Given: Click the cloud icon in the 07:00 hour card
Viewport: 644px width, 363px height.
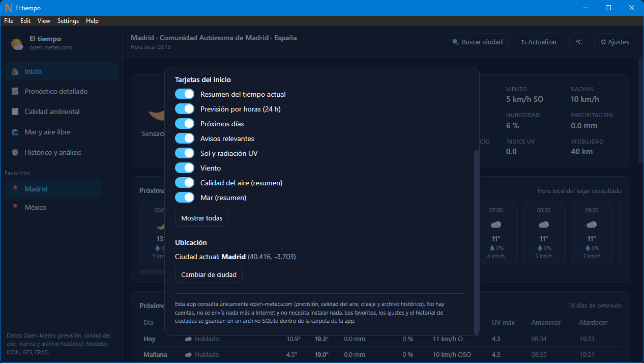Looking at the screenshot, I should point(496,225).
